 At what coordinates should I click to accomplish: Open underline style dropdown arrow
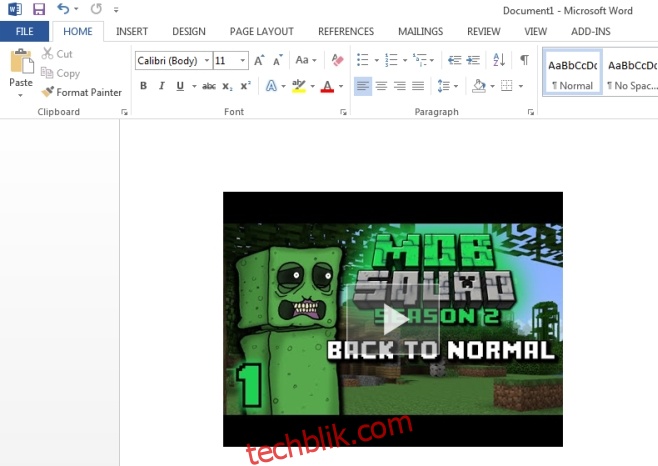pyautogui.click(x=194, y=86)
